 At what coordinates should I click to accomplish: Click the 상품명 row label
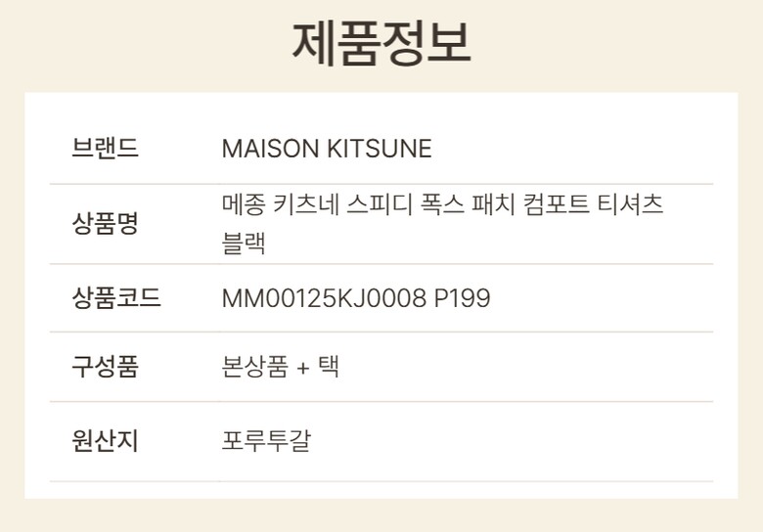click(x=105, y=223)
